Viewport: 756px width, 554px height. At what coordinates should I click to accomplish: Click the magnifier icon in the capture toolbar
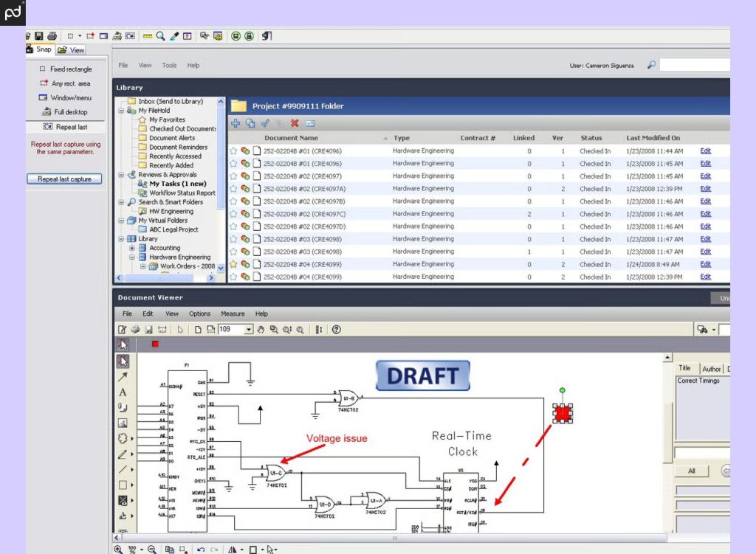coord(160,36)
